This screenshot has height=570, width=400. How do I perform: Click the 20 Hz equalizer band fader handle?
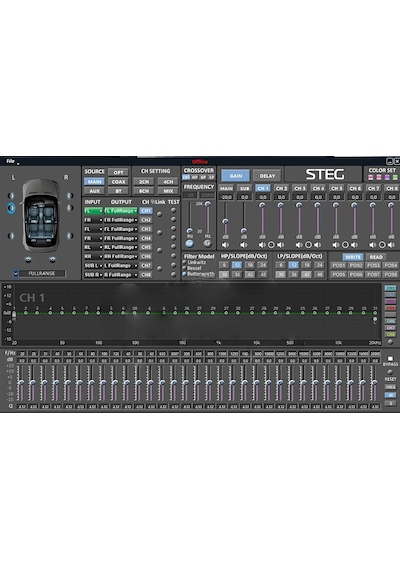click(21, 382)
